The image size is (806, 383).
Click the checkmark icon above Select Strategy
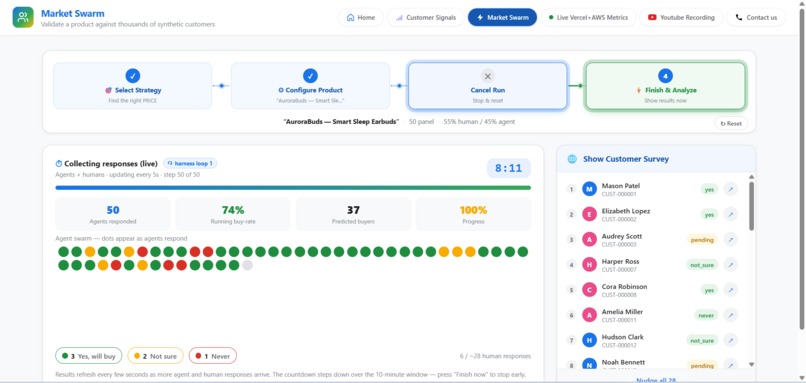coord(133,76)
